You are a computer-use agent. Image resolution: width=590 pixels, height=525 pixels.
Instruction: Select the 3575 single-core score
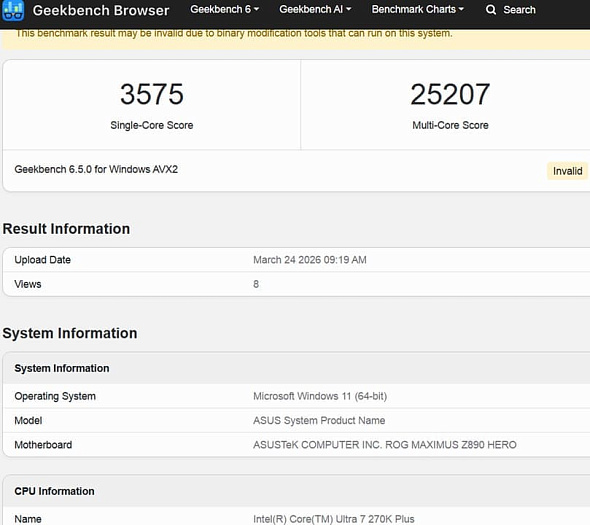pos(152,94)
